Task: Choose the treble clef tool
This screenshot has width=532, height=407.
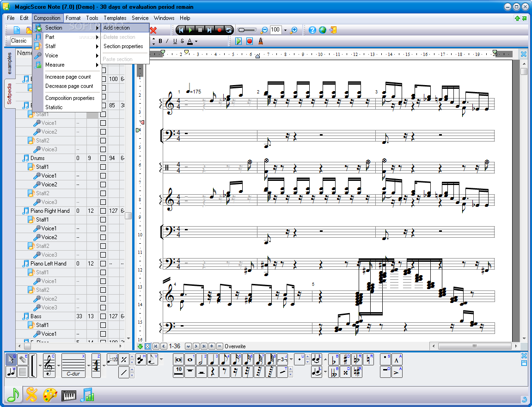Action: tap(49, 365)
